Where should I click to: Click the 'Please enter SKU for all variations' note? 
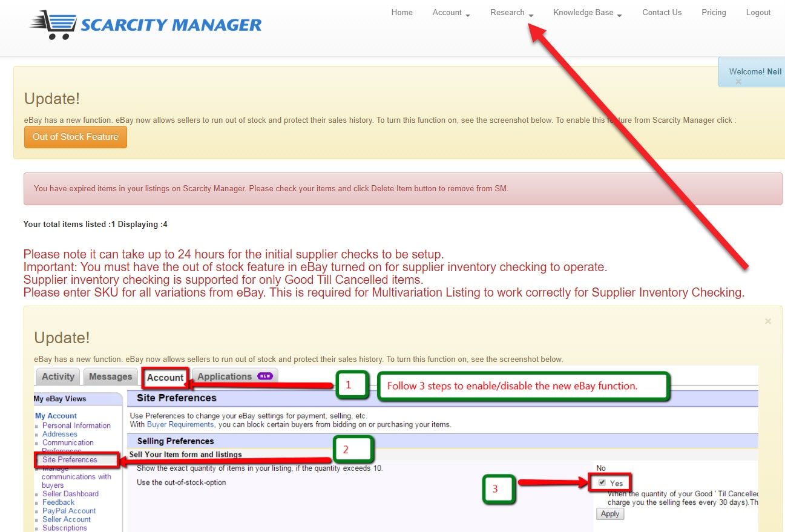coord(384,292)
